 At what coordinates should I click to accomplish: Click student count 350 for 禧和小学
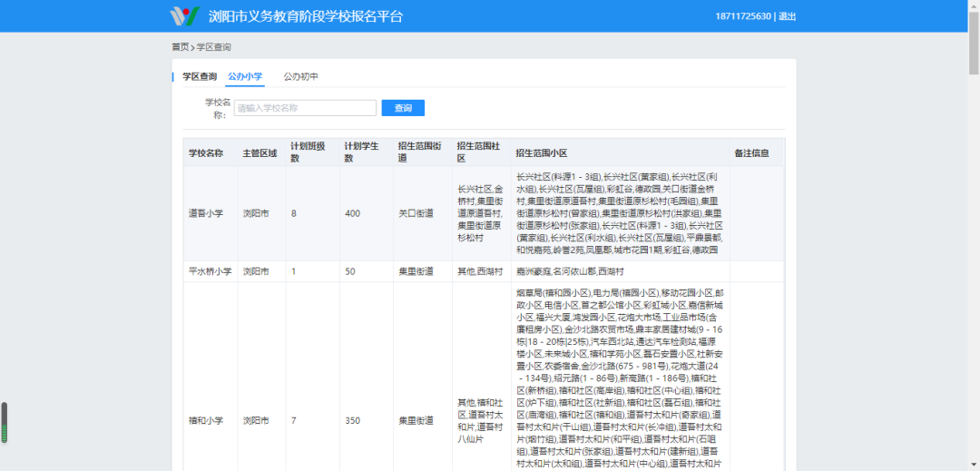[352, 420]
